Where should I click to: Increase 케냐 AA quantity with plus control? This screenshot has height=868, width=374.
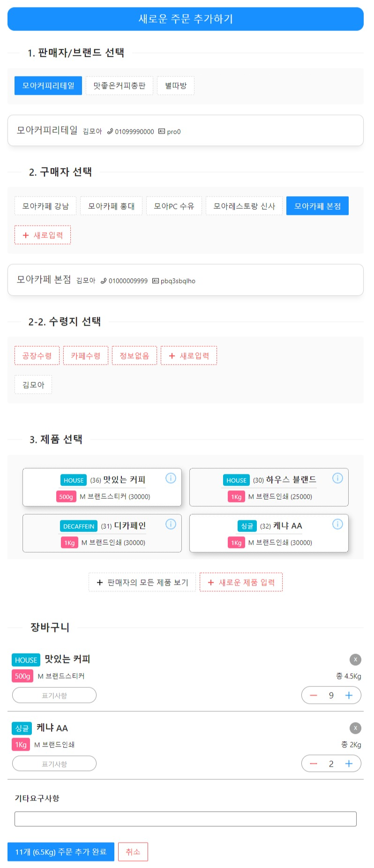coord(349,763)
